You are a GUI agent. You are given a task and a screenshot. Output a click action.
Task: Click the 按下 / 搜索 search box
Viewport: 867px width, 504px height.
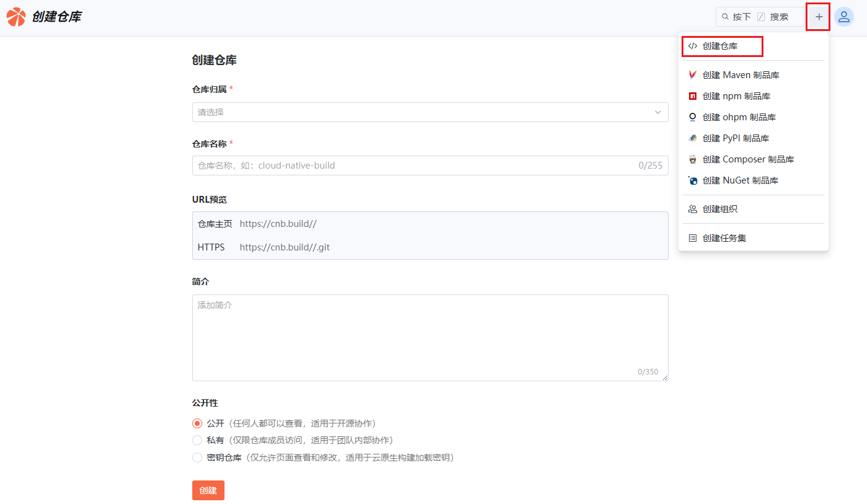click(760, 17)
